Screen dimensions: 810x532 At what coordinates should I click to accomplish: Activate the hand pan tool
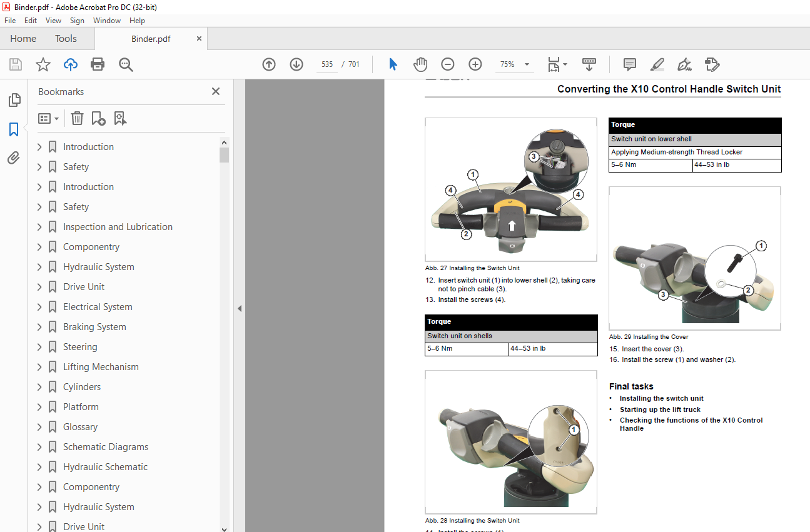tap(420, 64)
